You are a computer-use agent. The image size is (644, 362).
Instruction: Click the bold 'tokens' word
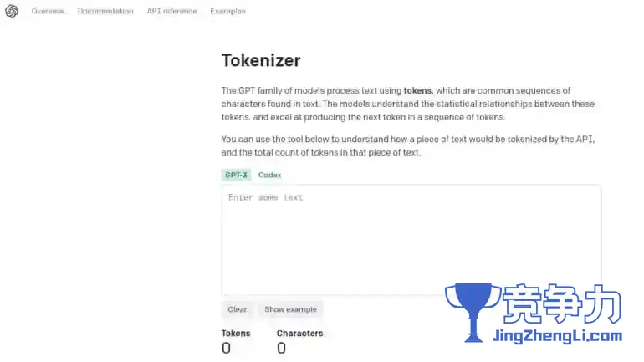pyautogui.click(x=417, y=90)
